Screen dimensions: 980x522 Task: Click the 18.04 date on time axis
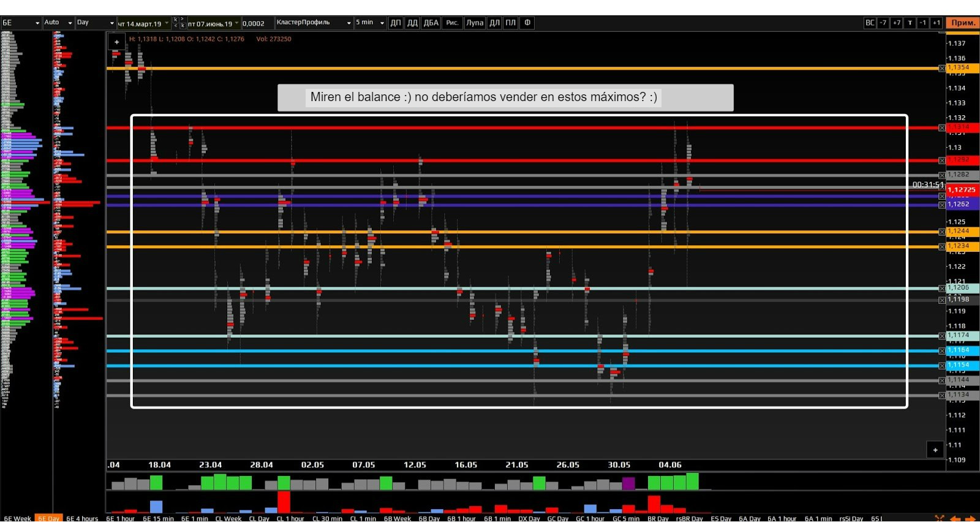(x=159, y=465)
